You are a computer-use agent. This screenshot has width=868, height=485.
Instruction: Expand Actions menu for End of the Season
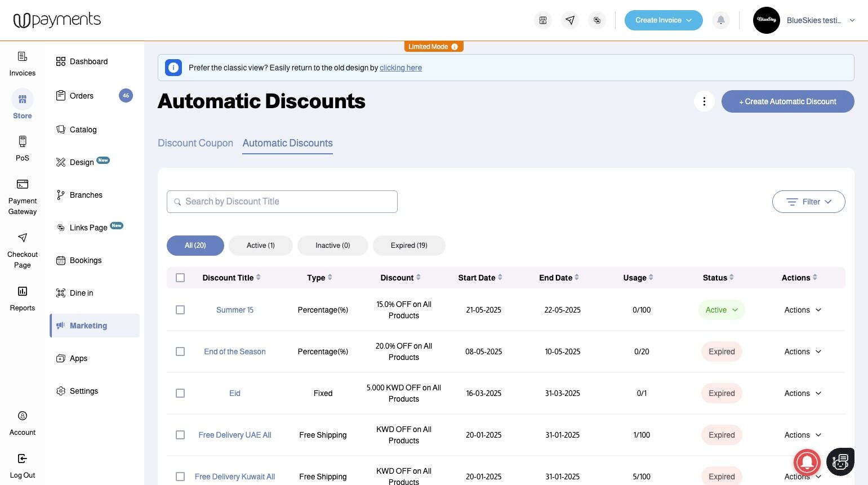coord(803,351)
